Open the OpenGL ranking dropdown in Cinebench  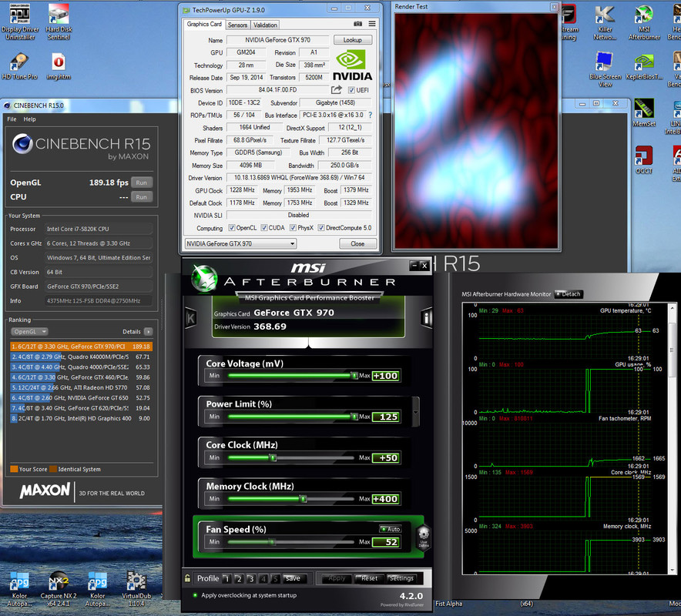[x=29, y=332]
